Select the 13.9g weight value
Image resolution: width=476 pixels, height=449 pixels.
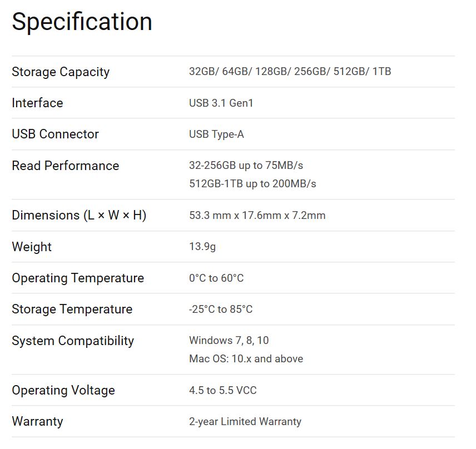(202, 247)
